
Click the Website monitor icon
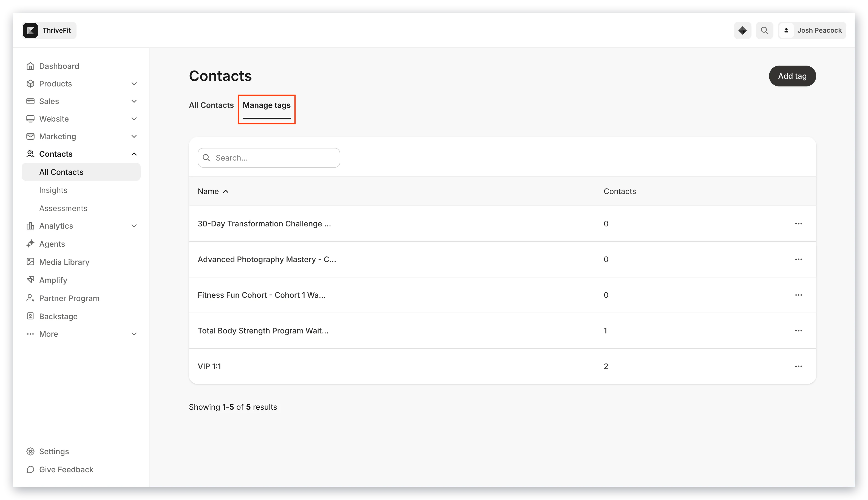coord(30,119)
